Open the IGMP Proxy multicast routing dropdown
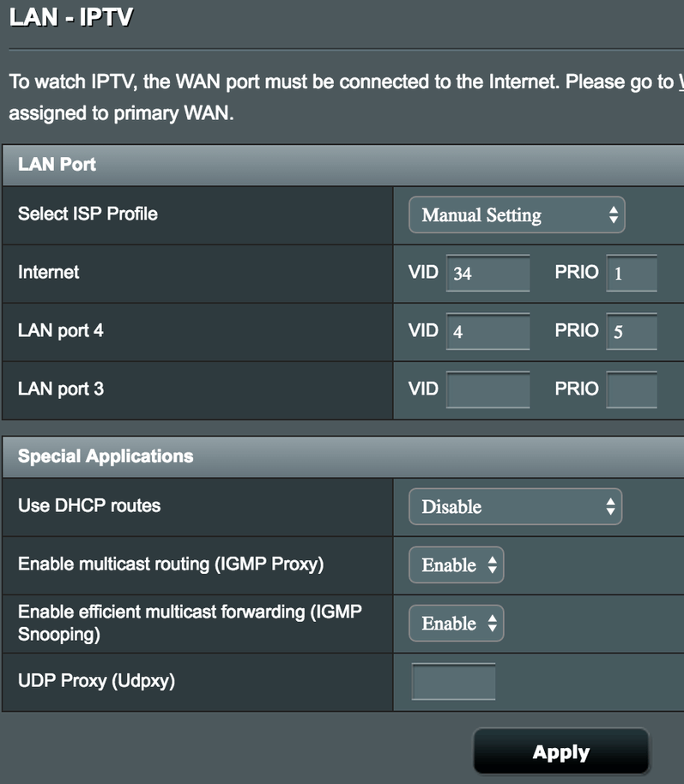This screenshot has width=684, height=784. [456, 564]
